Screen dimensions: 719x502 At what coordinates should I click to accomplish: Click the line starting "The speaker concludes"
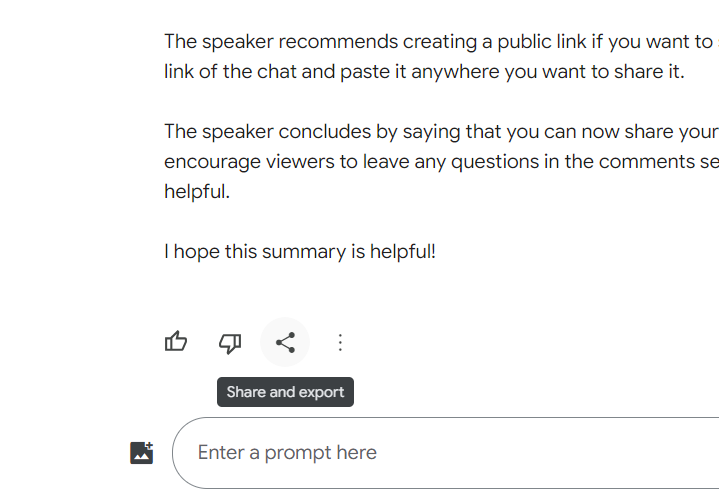(442, 132)
